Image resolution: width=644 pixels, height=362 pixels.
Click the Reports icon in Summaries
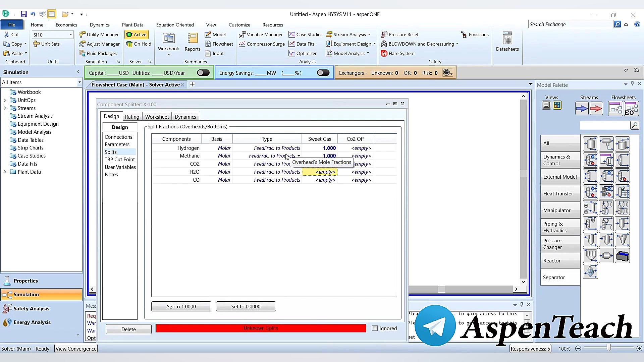point(193,39)
